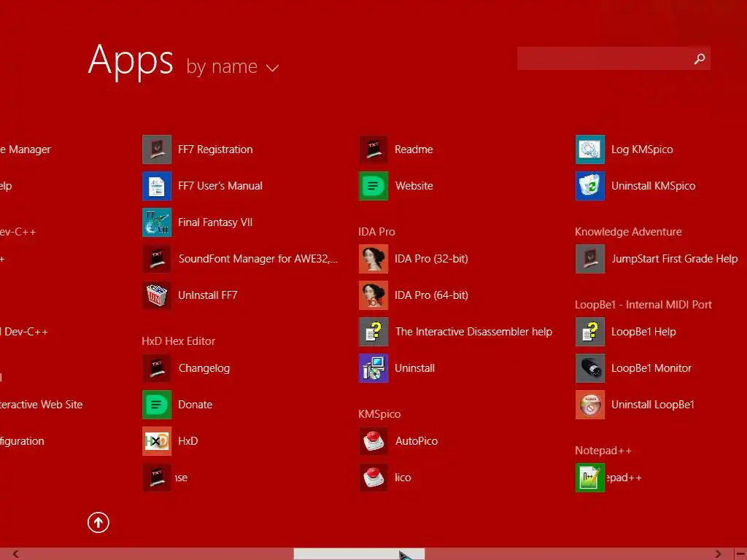747x560 pixels.
Task: Open SoundFont Manager for AWE32 icon
Action: coord(157,259)
